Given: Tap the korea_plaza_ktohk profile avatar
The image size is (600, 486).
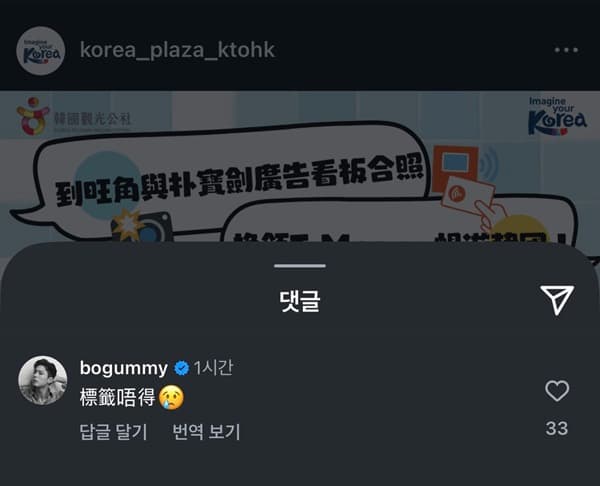Looking at the screenshot, I should (x=41, y=51).
